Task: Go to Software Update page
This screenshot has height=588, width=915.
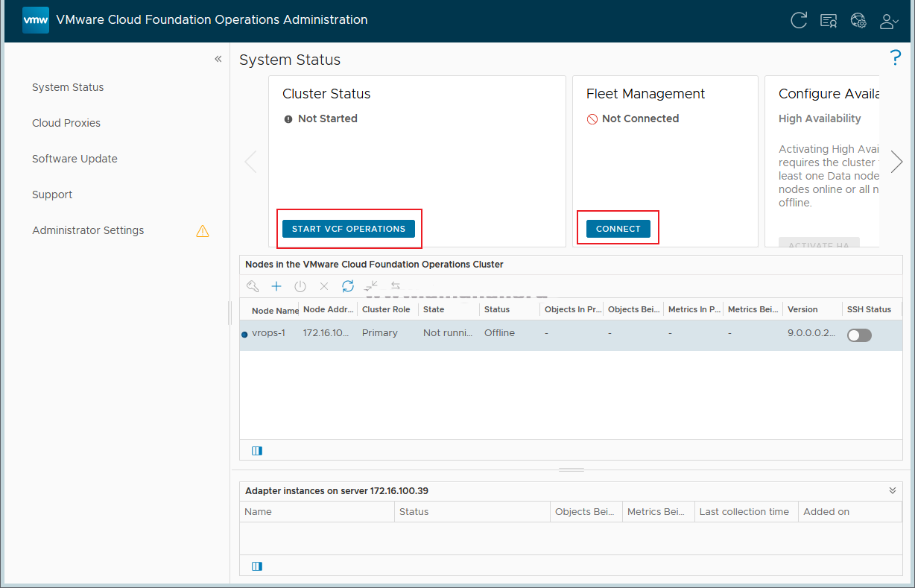Action: point(75,159)
